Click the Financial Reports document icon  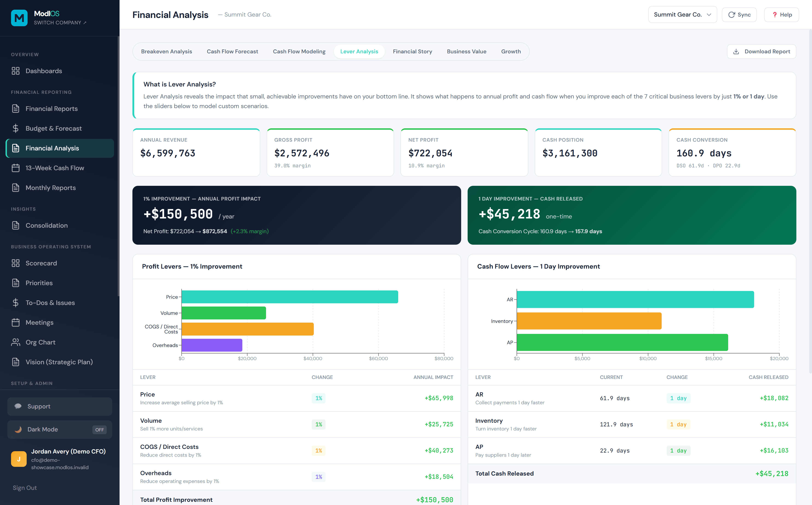pyautogui.click(x=15, y=109)
